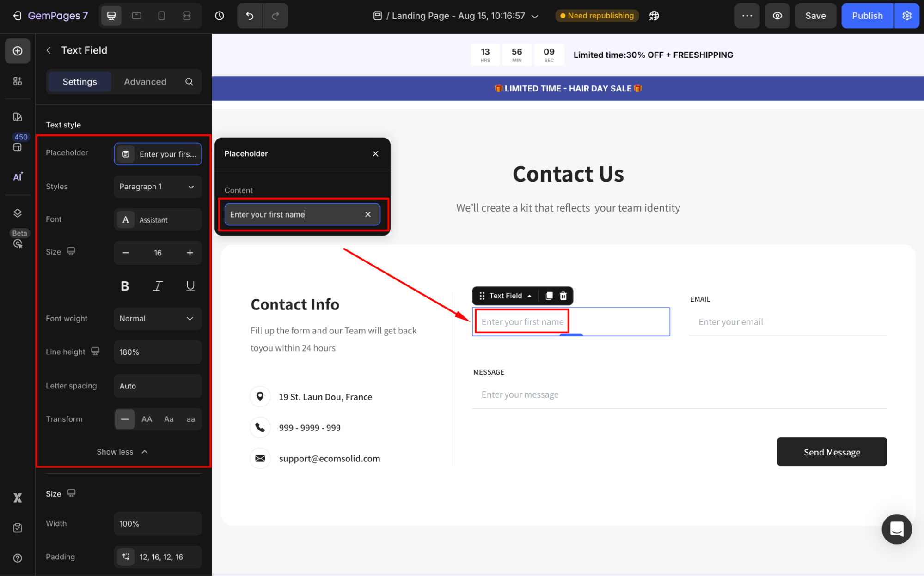Click the preview eye icon
The image size is (924, 576).
click(777, 16)
